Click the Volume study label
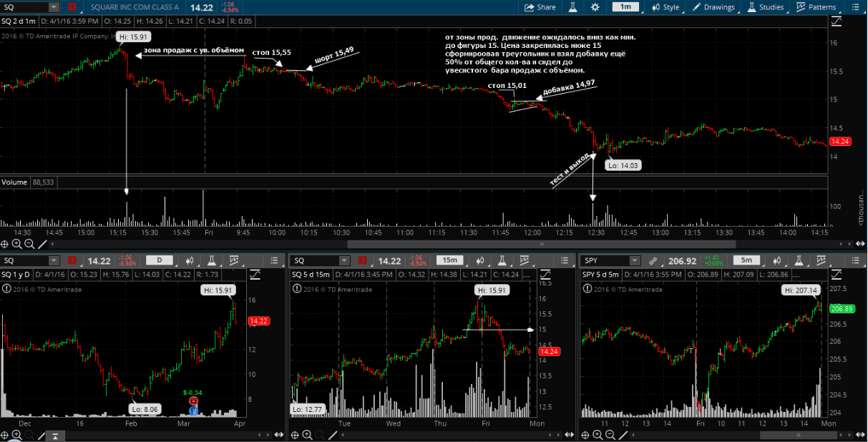868x442 pixels. pos(14,182)
